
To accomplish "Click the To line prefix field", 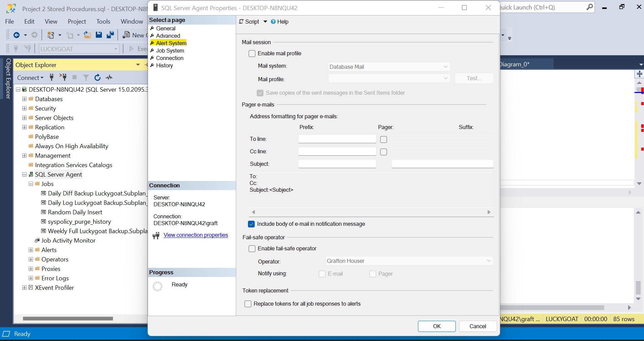I will tap(337, 139).
